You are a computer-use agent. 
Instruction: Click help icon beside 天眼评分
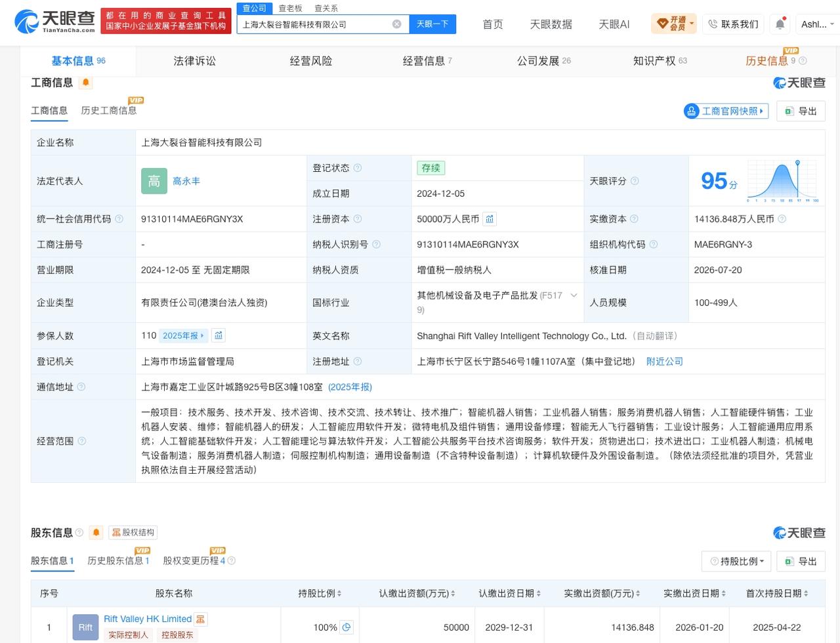pos(635,181)
